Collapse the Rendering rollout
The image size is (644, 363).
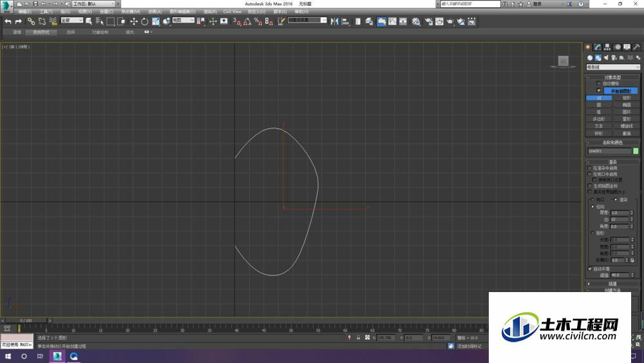pos(612,162)
